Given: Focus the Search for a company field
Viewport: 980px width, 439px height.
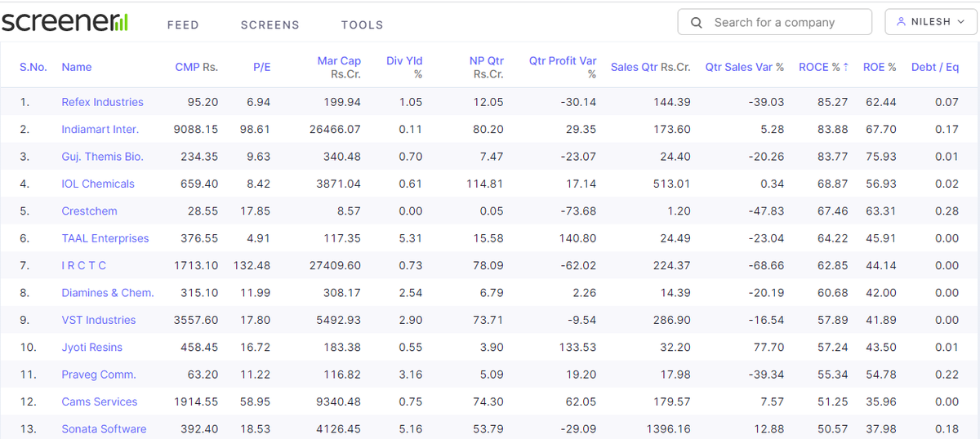Looking at the screenshot, I should (775, 22).
